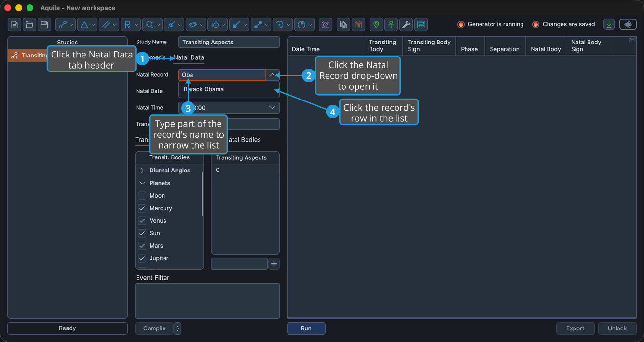Select the 0 row under Transiting Aspects
Image resolution: width=644 pixels, height=342 pixels.
click(x=245, y=170)
